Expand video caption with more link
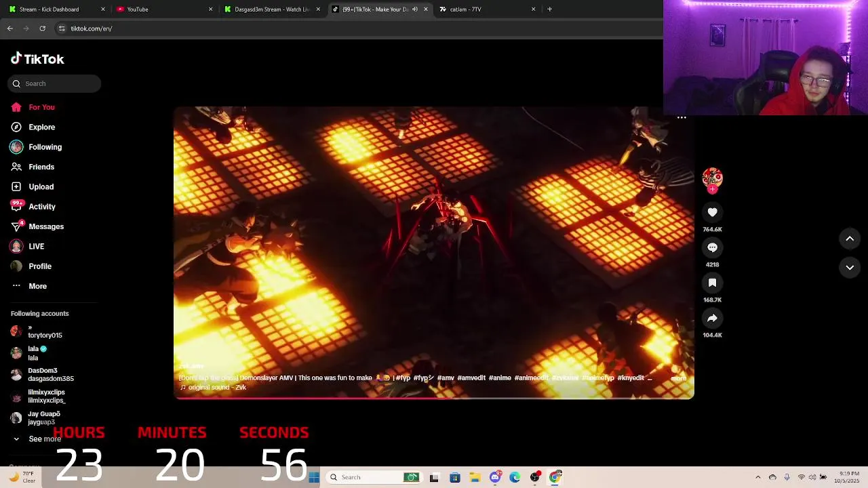The height and width of the screenshot is (488, 868). pos(678,378)
